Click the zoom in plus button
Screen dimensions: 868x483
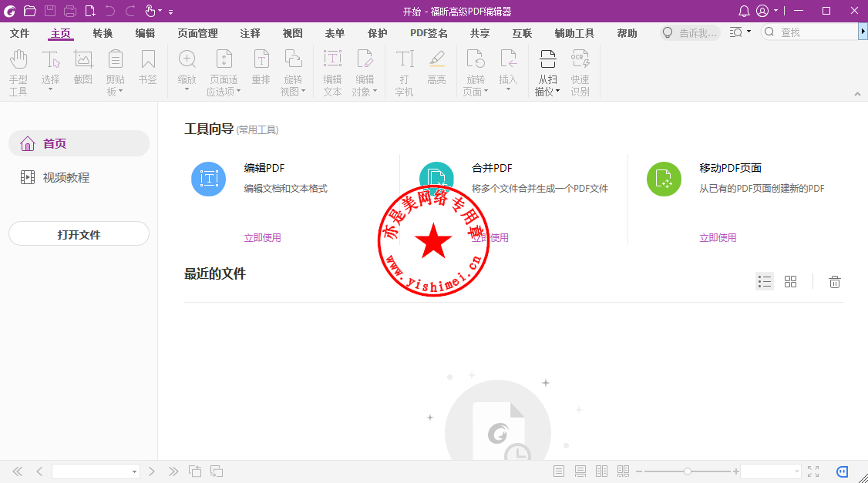(735, 471)
